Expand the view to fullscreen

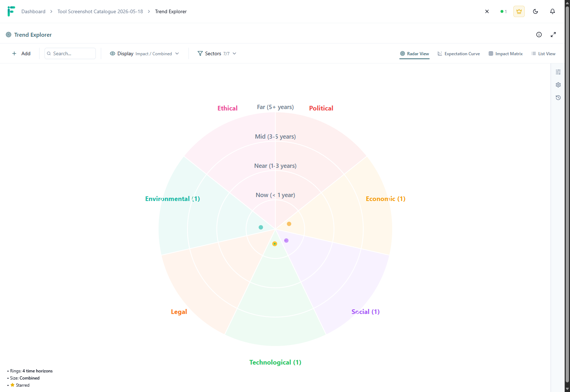553,35
